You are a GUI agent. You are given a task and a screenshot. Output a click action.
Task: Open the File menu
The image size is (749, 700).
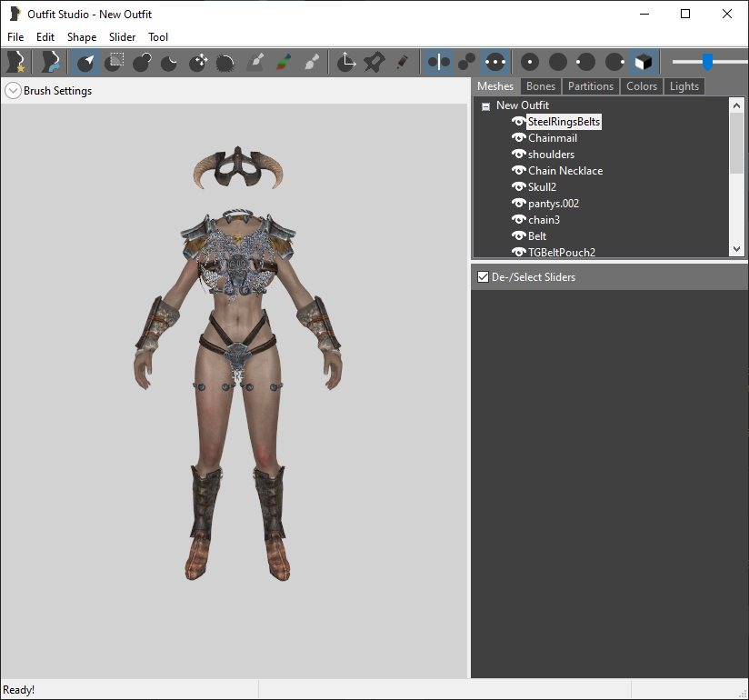pyautogui.click(x=15, y=36)
